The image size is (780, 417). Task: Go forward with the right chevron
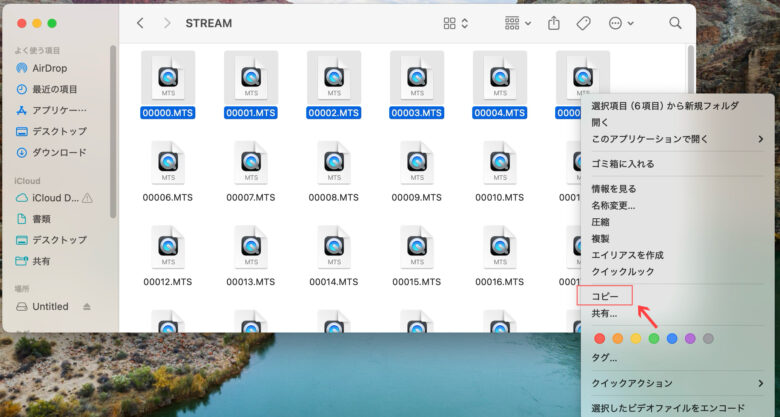tap(166, 23)
